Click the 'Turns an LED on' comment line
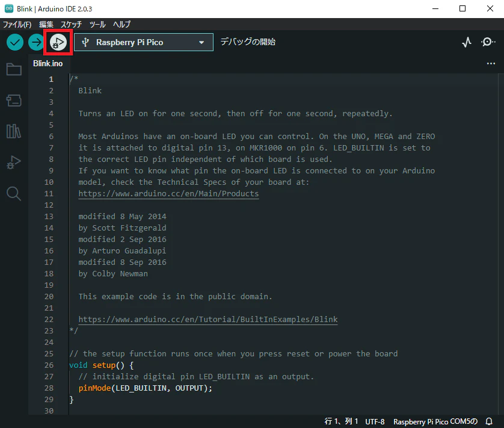Viewport: 504px width, 428px height. [x=235, y=113]
